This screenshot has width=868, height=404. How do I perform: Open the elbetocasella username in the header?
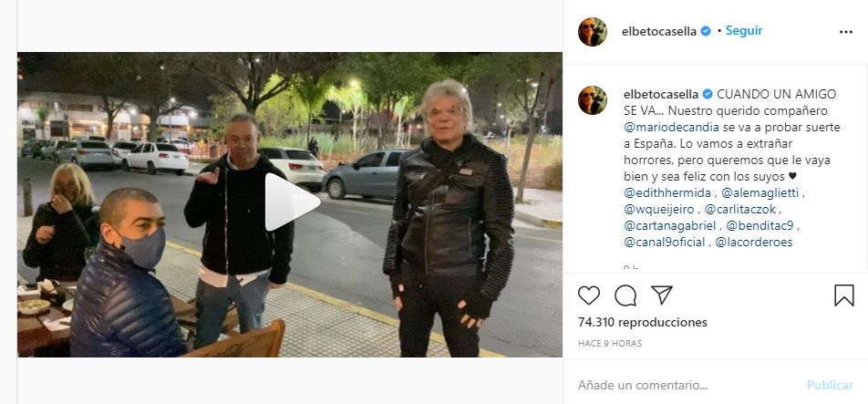pos(658,32)
